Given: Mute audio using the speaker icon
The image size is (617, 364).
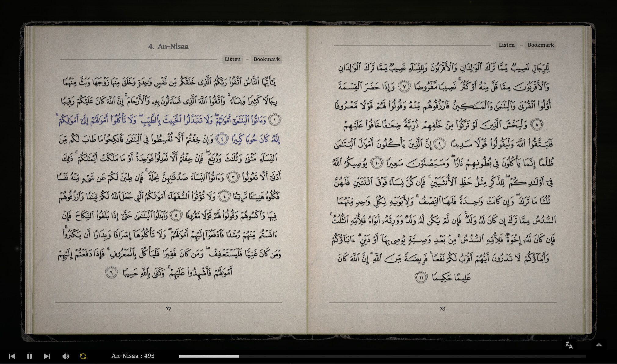Looking at the screenshot, I should click(66, 356).
